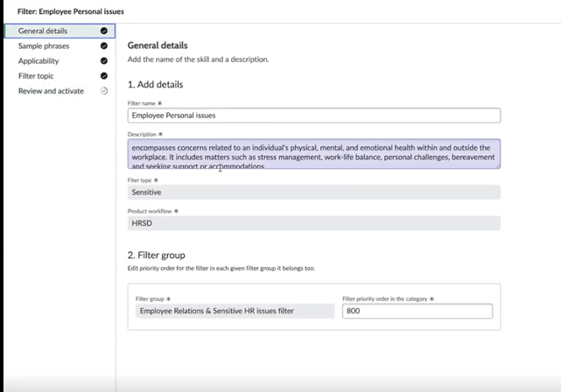The width and height of the screenshot is (561, 392).
Task: Click the '1. Add details' heading
Action: coord(155,84)
